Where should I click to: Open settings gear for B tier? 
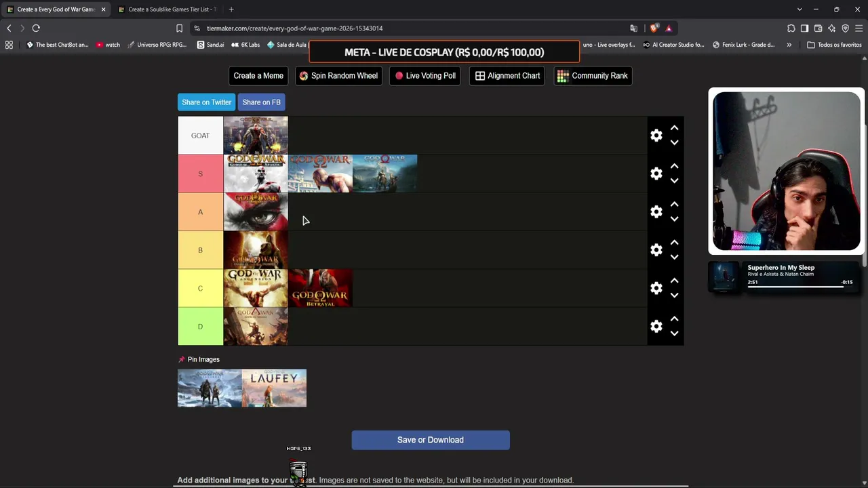[656, 250]
